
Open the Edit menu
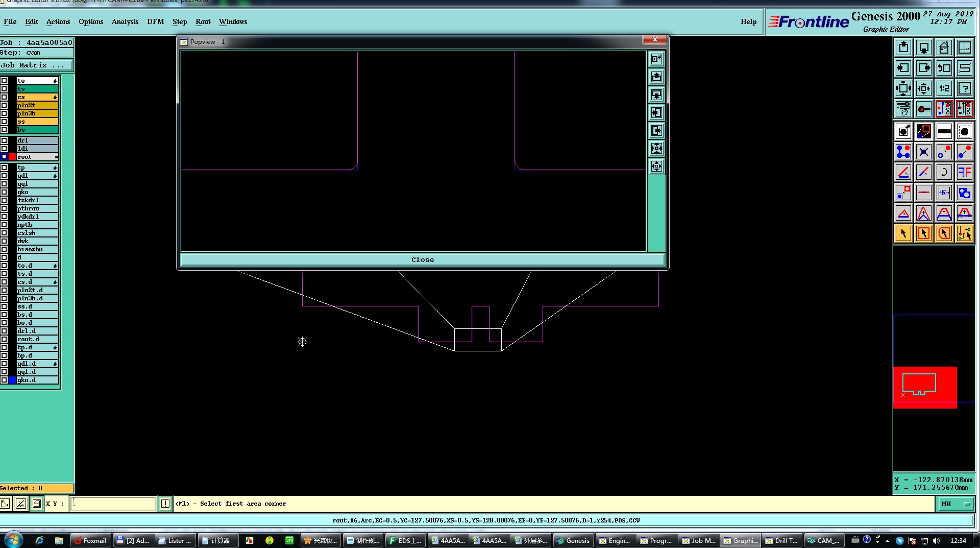pos(32,21)
